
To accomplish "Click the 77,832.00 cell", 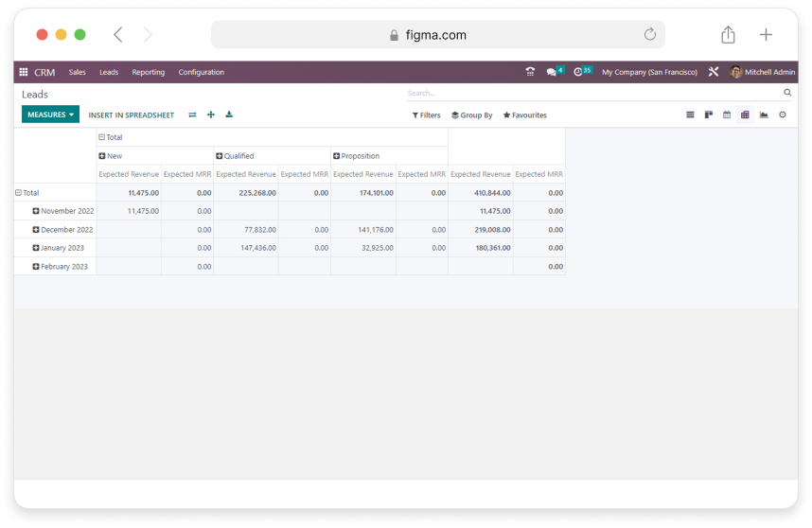I will pos(246,230).
